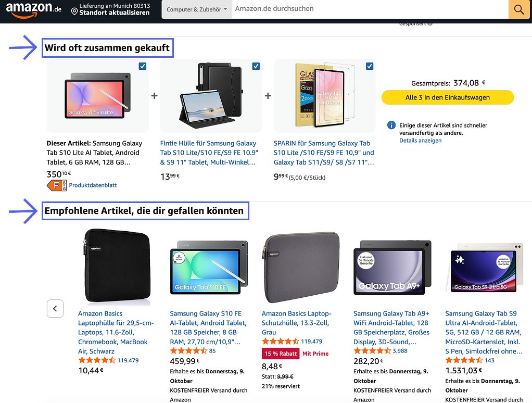Open the Details anzeigen link
532x403 pixels.
tap(421, 140)
